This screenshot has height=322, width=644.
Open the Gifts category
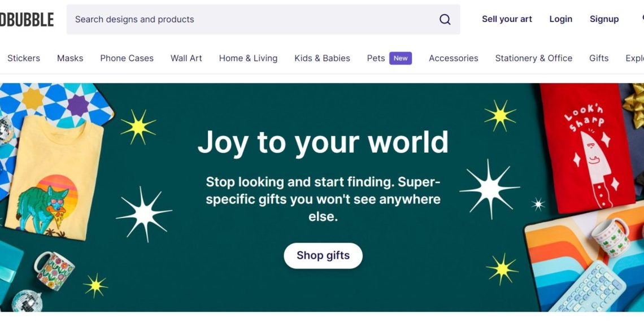(x=599, y=58)
